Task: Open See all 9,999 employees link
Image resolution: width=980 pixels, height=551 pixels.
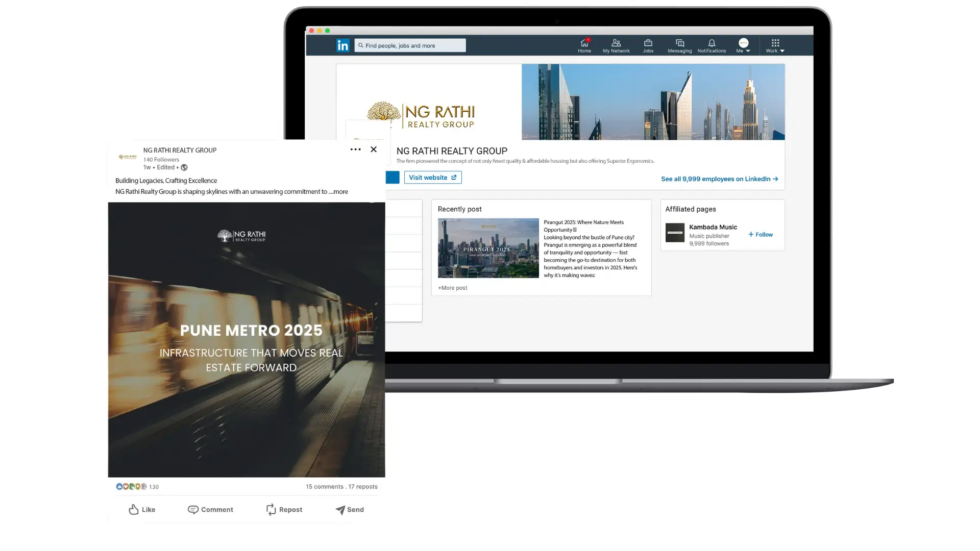Action: pyautogui.click(x=719, y=179)
